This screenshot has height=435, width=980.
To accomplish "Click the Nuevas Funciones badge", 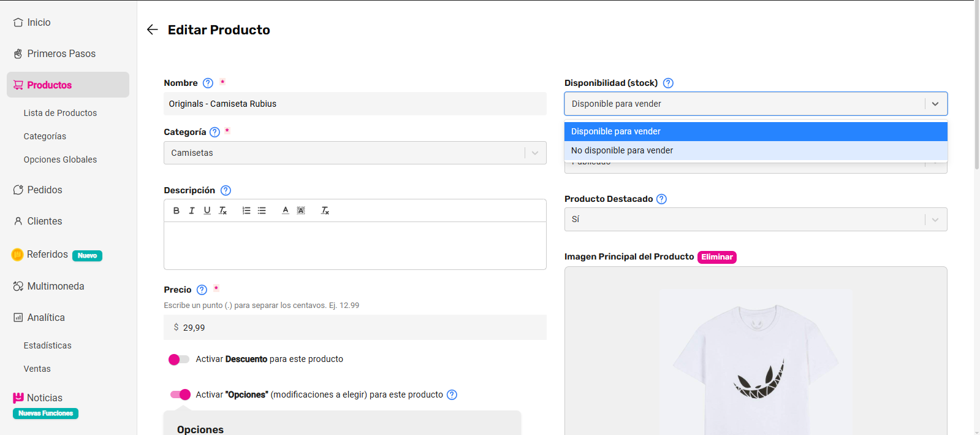I will [x=45, y=414].
